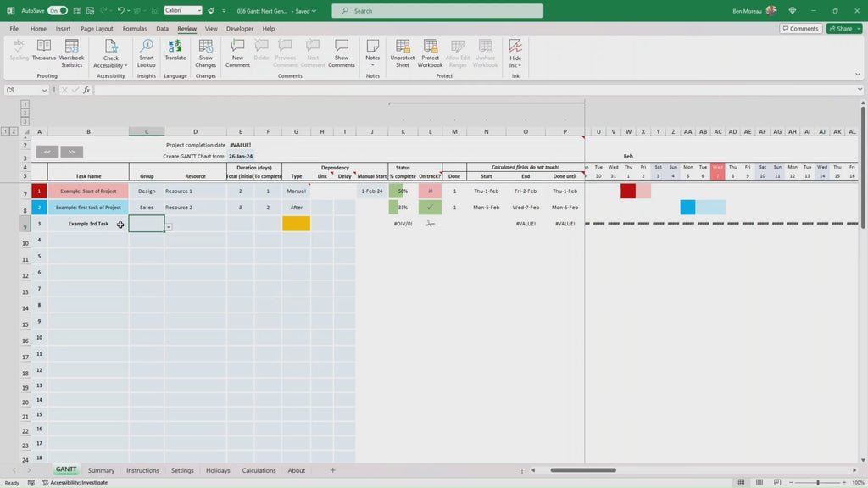
Task: Click the '>>' forward navigation button
Action: tap(72, 152)
